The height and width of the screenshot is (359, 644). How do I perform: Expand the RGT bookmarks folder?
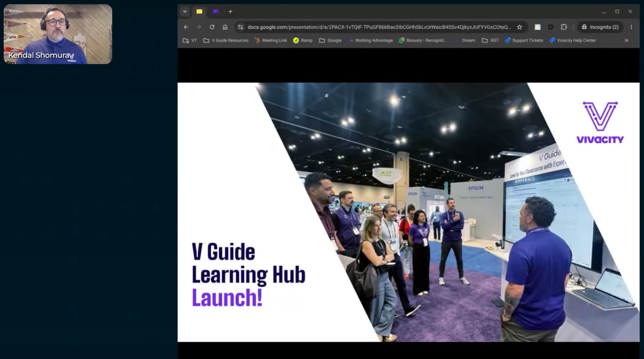(490, 40)
